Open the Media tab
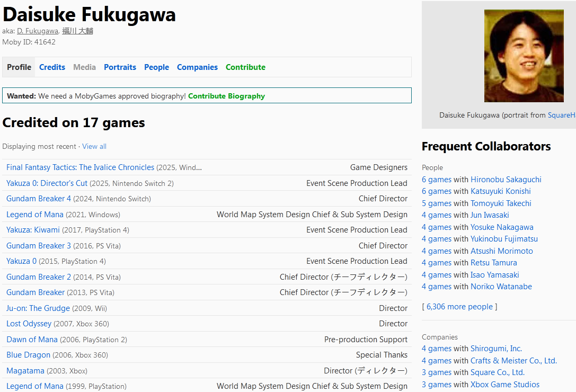The width and height of the screenshot is (576, 392). (84, 67)
